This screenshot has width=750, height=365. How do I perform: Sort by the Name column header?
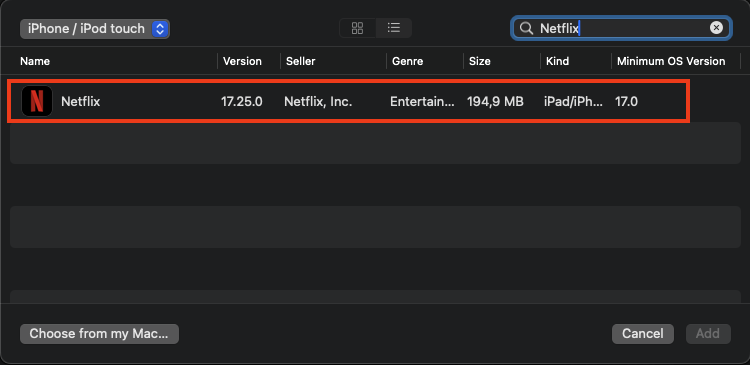[x=35, y=61]
